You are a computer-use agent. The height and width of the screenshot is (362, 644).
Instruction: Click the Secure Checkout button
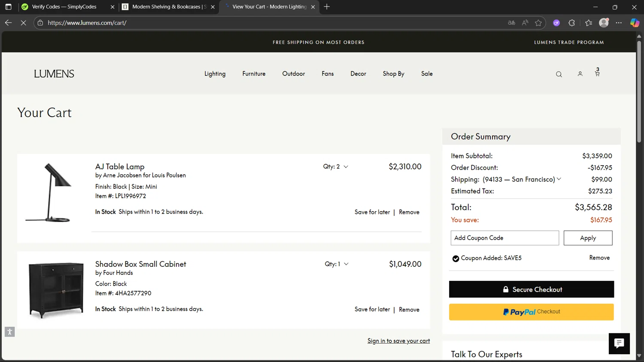point(531,290)
